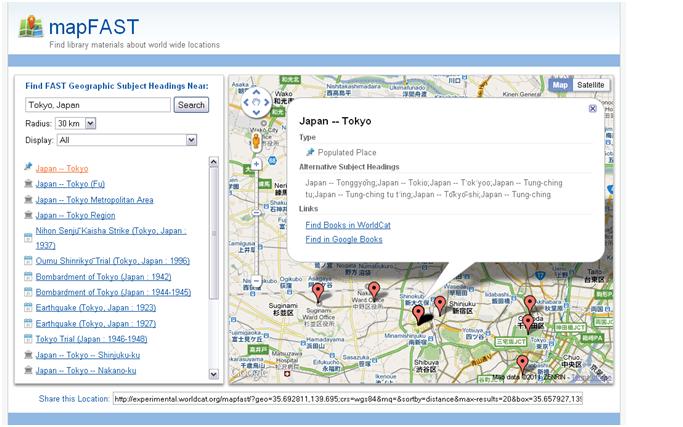Click the results list scroll down arrow
The image size is (683, 427).
[213, 374]
